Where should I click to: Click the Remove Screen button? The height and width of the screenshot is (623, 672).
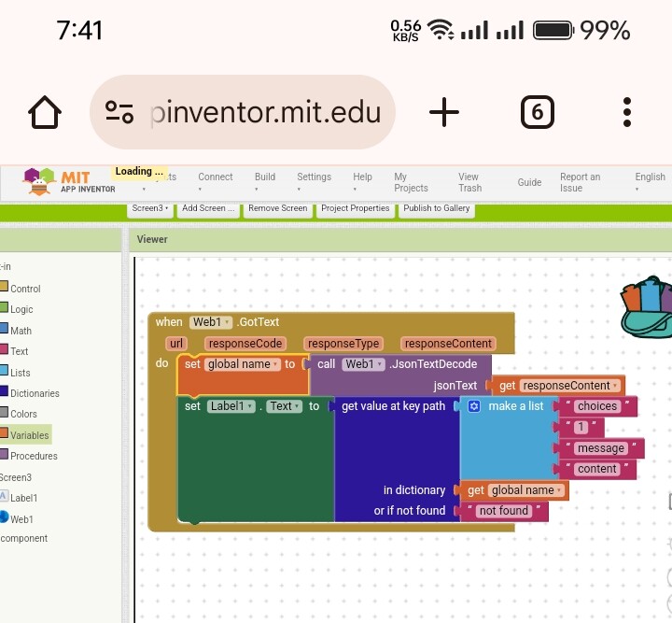278,209
